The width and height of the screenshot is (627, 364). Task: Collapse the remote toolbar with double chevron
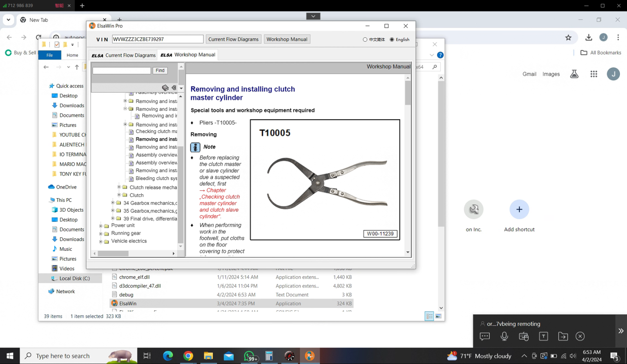pyautogui.click(x=621, y=331)
